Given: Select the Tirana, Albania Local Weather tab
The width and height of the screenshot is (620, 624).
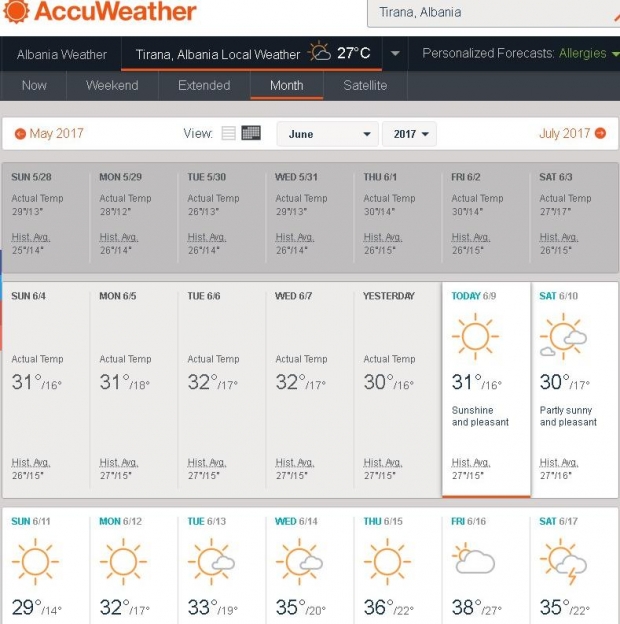Looking at the screenshot, I should coord(252,54).
